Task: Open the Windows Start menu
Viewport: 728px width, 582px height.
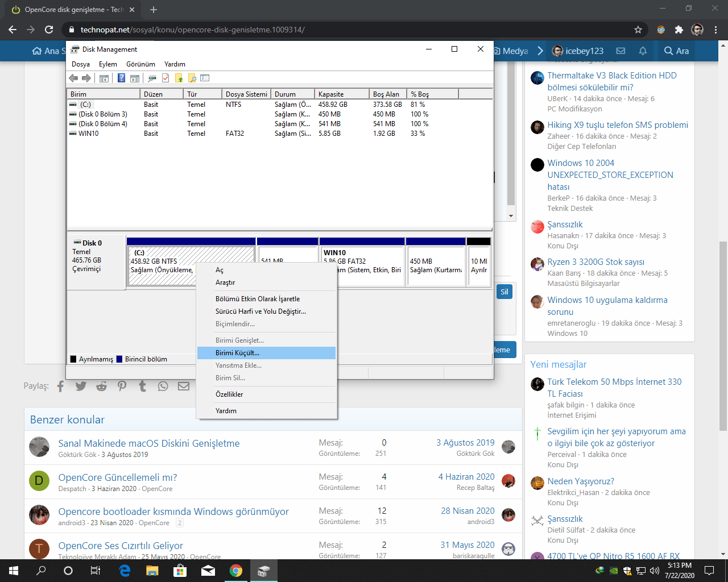Action: pos(14,571)
